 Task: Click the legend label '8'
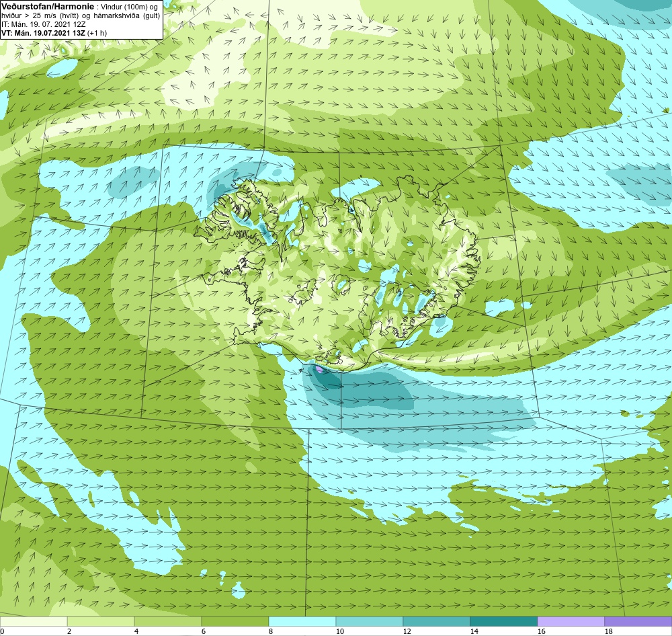click(x=270, y=631)
